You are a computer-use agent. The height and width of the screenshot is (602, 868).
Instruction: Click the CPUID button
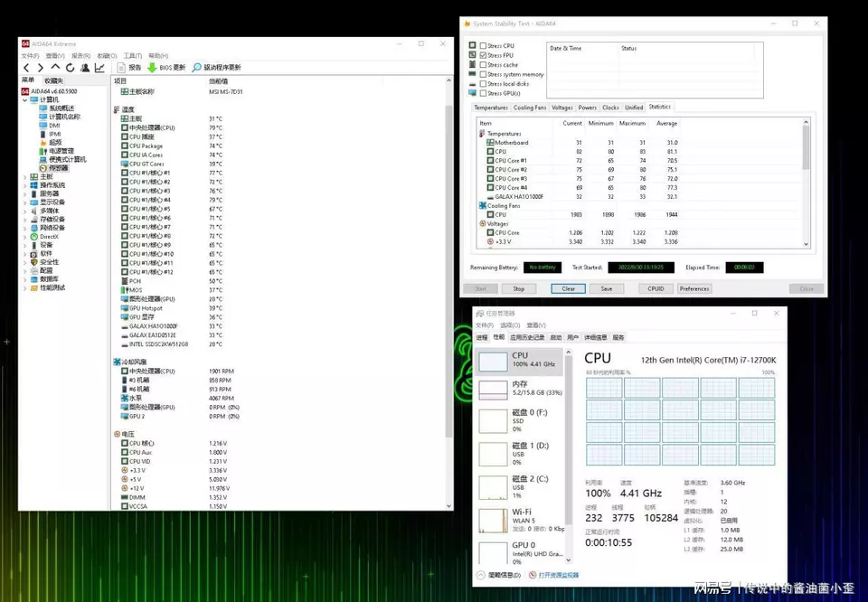pyautogui.click(x=656, y=289)
